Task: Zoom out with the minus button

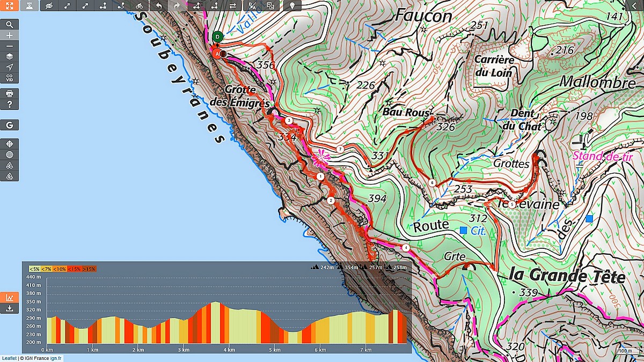Action: pyautogui.click(x=9, y=45)
